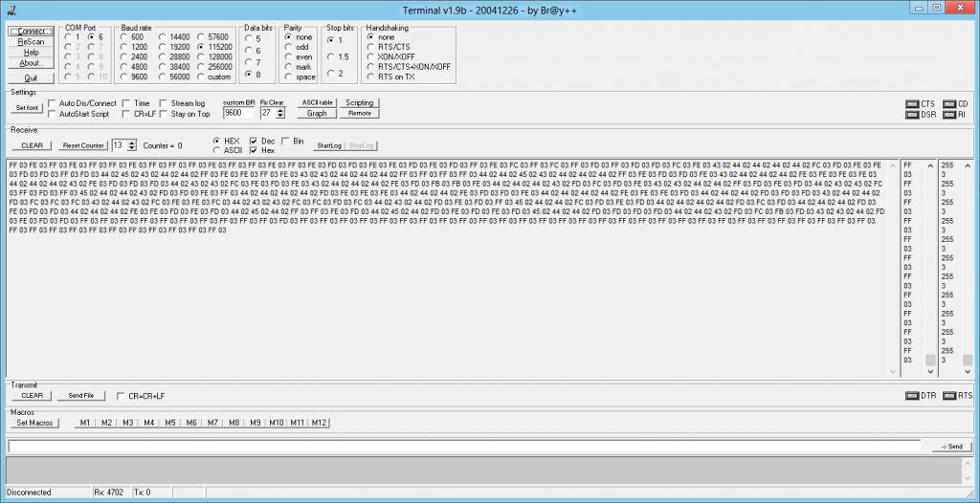Screen dimensions: 980x503
Task: Toggle the DTR line indicator
Action: point(912,395)
